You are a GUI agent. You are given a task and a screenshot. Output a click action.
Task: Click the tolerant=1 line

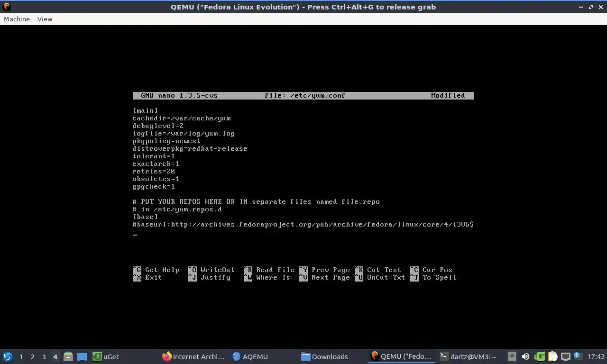pos(154,156)
